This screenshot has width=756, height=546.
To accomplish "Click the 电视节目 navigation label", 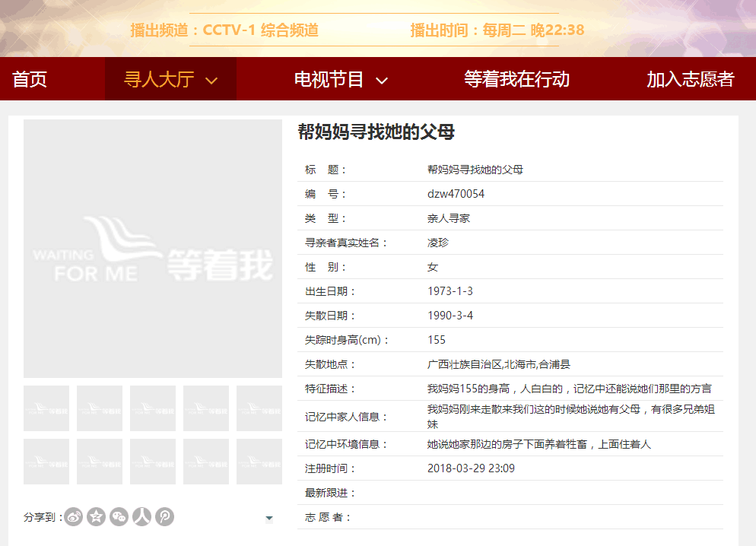I will point(329,79).
